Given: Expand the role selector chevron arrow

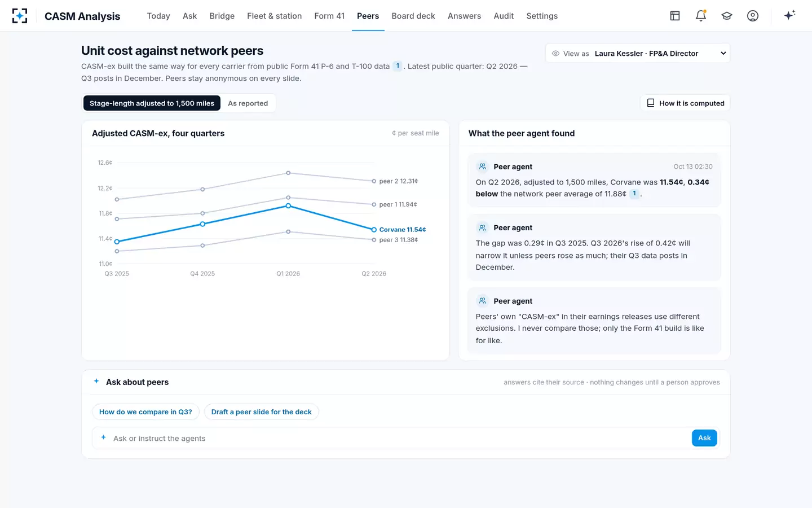Looking at the screenshot, I should click(723, 54).
